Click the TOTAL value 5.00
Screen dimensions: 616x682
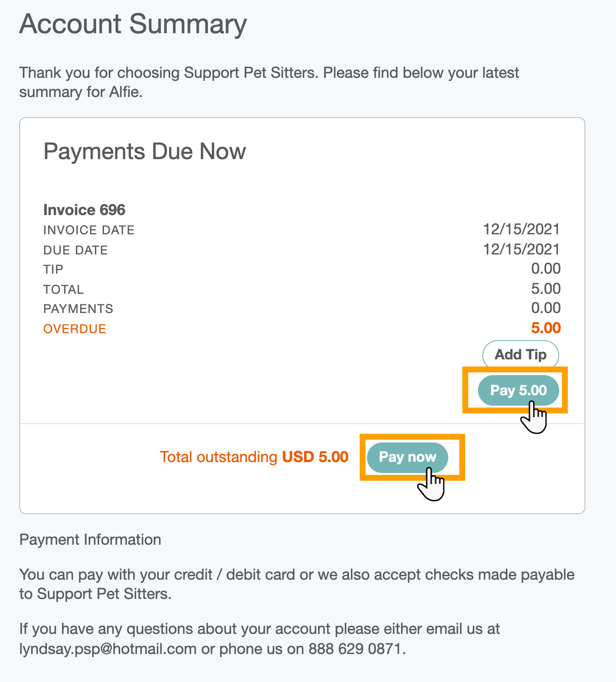546,289
